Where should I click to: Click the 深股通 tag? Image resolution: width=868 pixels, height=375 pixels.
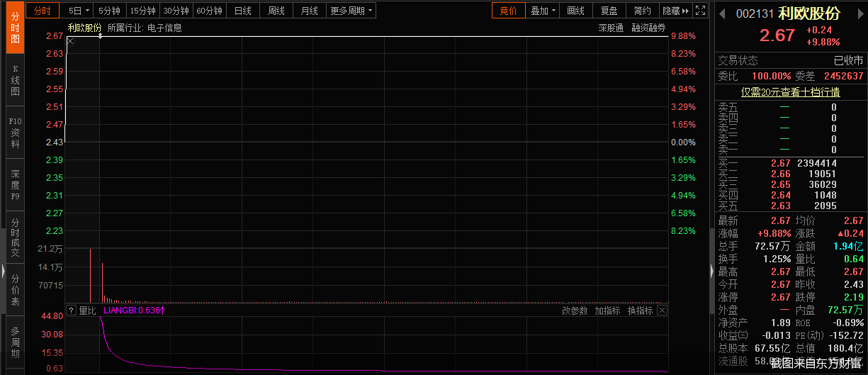pyautogui.click(x=611, y=28)
